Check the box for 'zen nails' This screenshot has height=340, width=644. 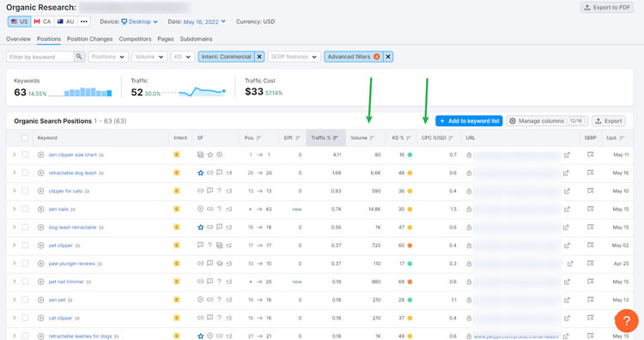click(25, 209)
